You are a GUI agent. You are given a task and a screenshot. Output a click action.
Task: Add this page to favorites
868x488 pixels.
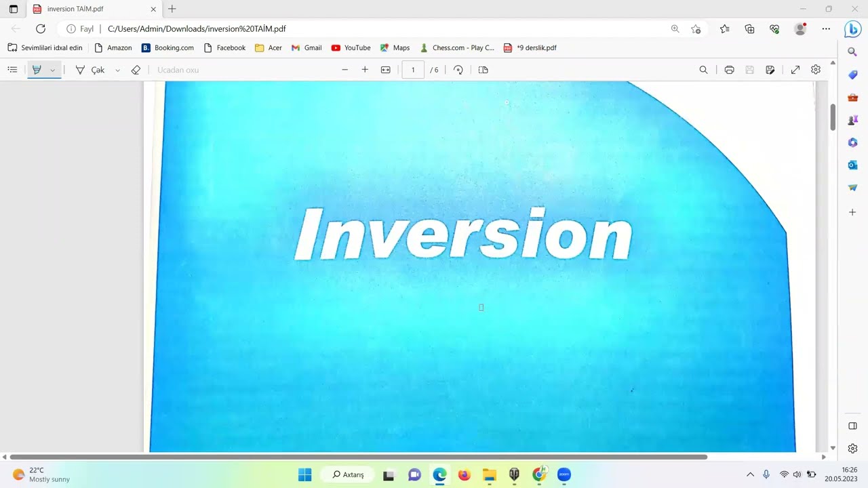[x=696, y=28]
